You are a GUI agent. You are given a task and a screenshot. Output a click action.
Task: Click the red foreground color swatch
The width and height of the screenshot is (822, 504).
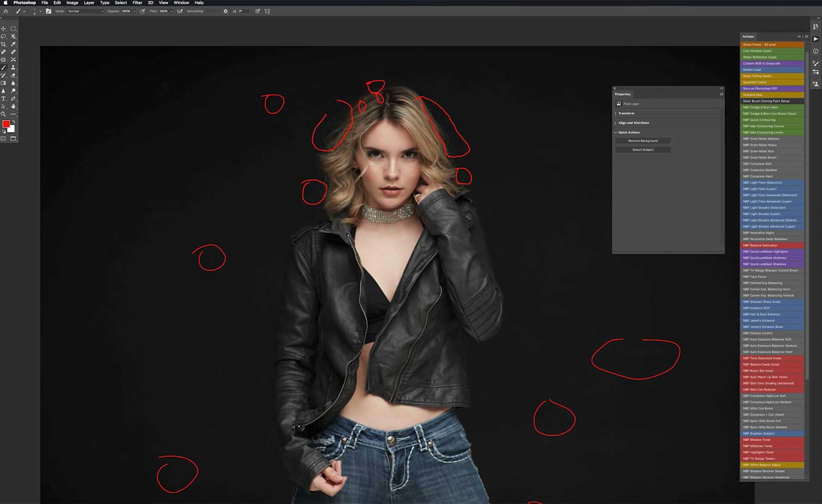click(6, 124)
